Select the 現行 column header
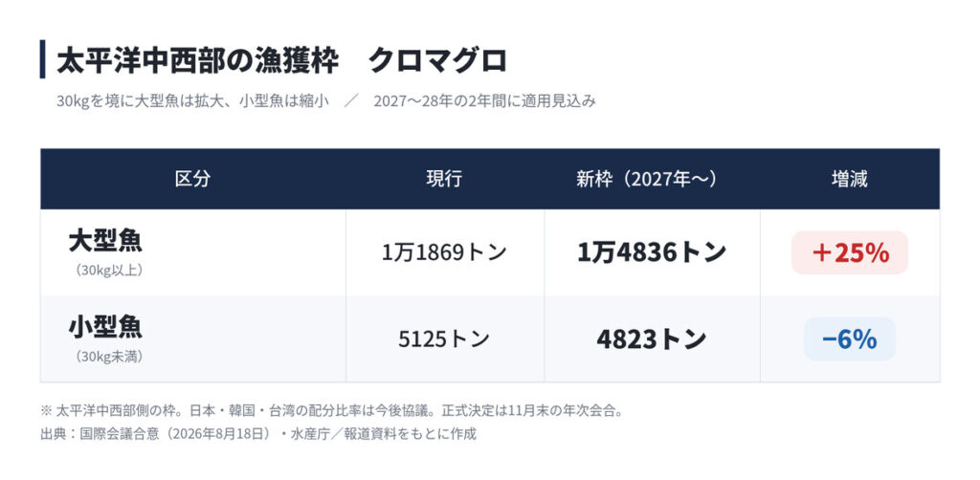The height and width of the screenshot is (480, 980). (x=444, y=179)
